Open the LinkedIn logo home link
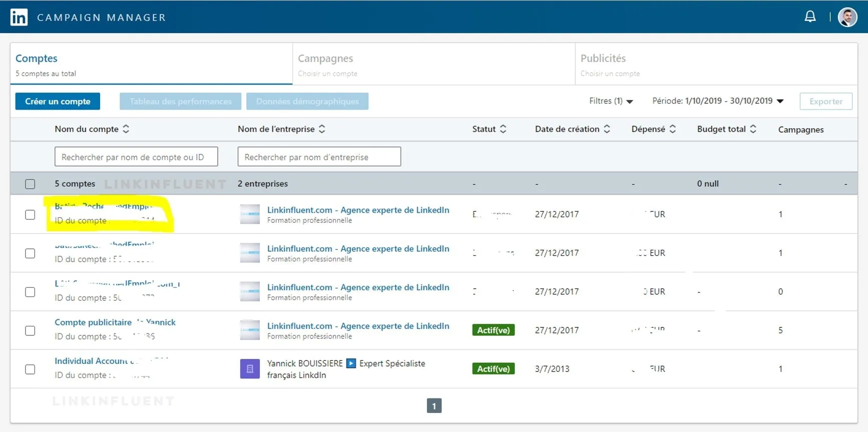868x432 pixels. point(19,17)
